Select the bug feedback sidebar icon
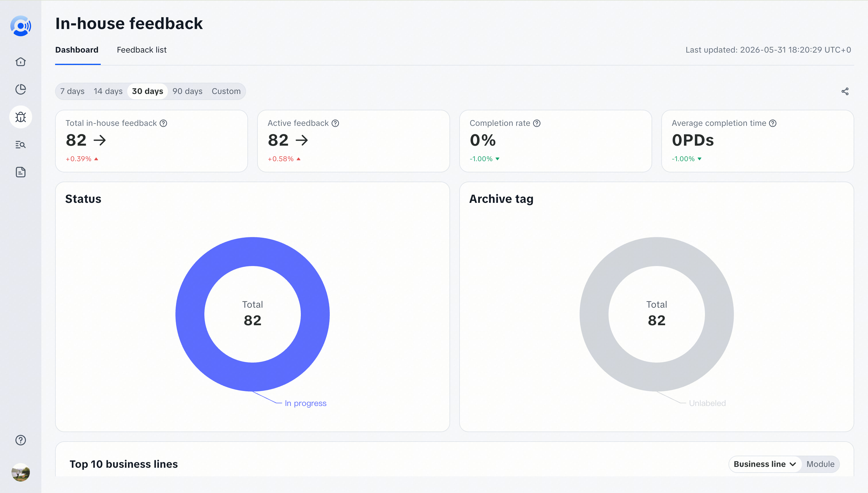Image resolution: width=868 pixels, height=493 pixels. pyautogui.click(x=21, y=117)
